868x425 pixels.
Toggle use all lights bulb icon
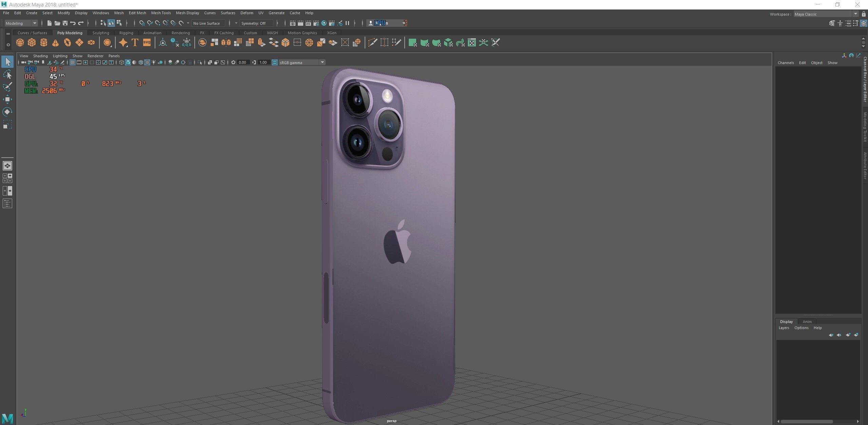point(154,62)
